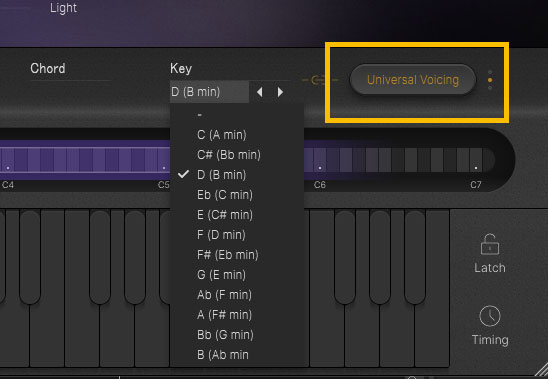Click the C7 marker on range strip
Screen dimensions: 548x379
476,185
